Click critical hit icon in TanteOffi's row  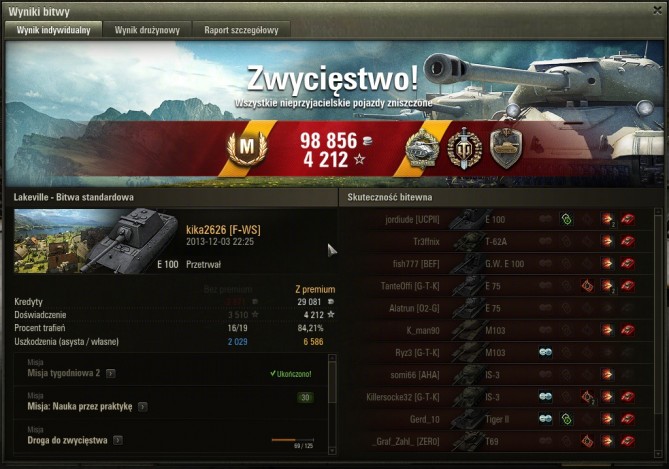click(587, 286)
